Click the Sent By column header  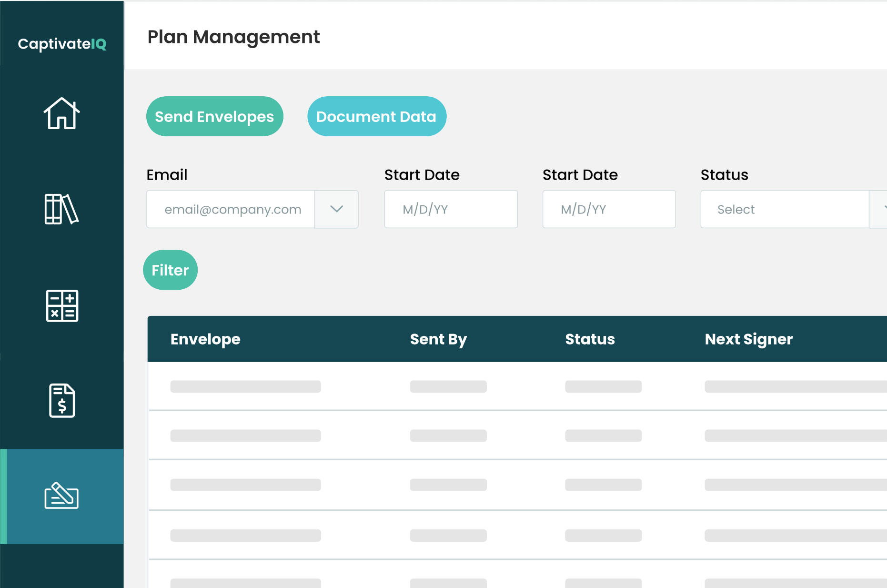pyautogui.click(x=438, y=339)
